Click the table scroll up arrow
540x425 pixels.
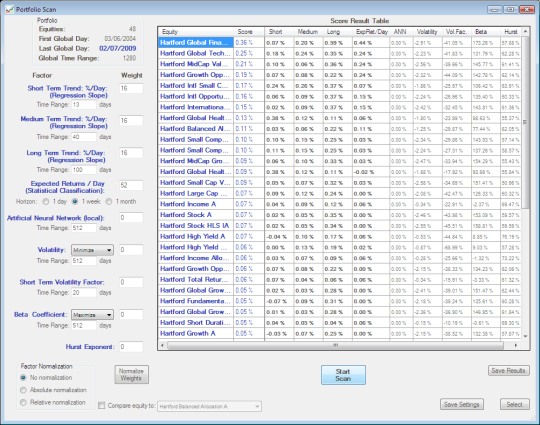coord(525,32)
